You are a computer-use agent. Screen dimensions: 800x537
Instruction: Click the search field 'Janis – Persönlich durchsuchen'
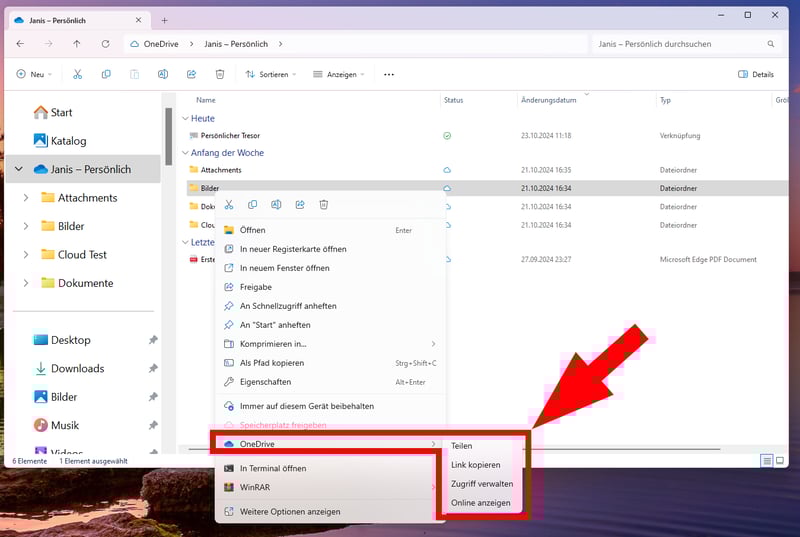(x=680, y=44)
